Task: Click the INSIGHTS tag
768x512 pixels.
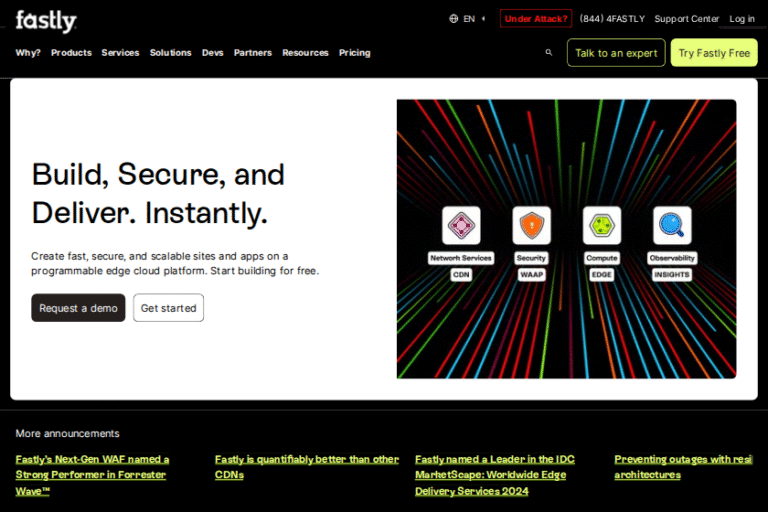Action: click(672, 274)
